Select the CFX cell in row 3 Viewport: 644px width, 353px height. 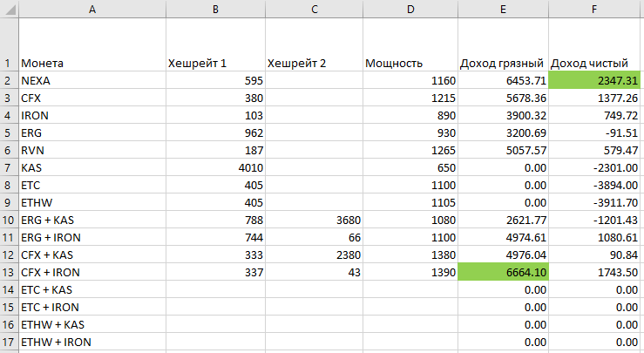coord(92,98)
